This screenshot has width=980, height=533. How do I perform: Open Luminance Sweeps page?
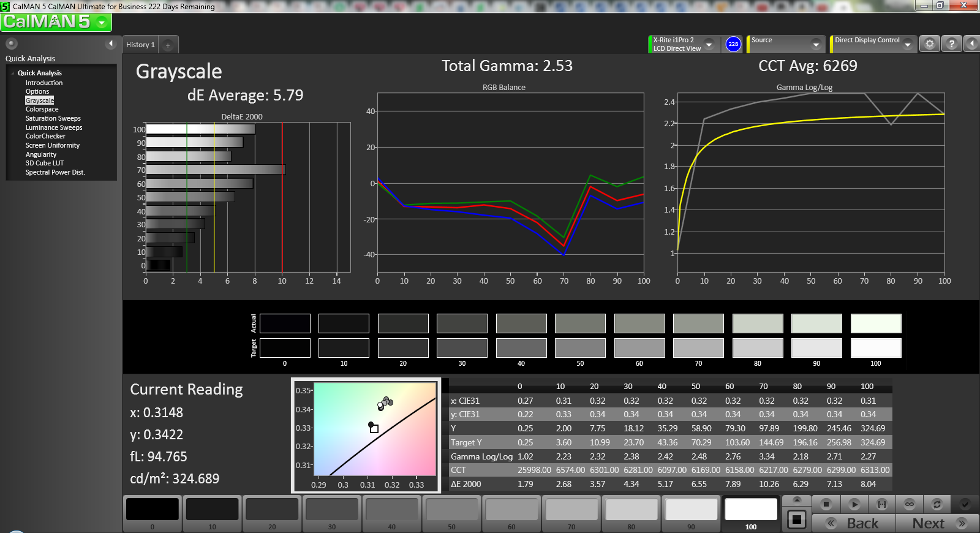[x=54, y=127]
